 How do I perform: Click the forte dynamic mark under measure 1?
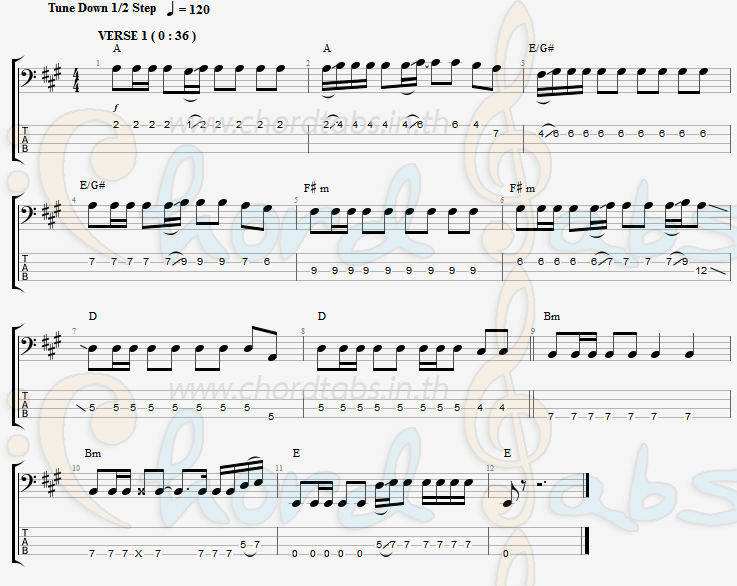[116, 108]
